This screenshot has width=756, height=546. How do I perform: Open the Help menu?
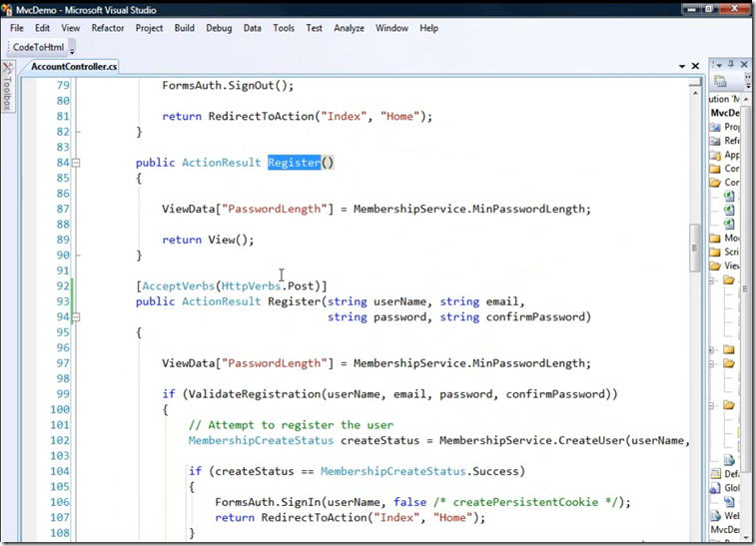[428, 28]
